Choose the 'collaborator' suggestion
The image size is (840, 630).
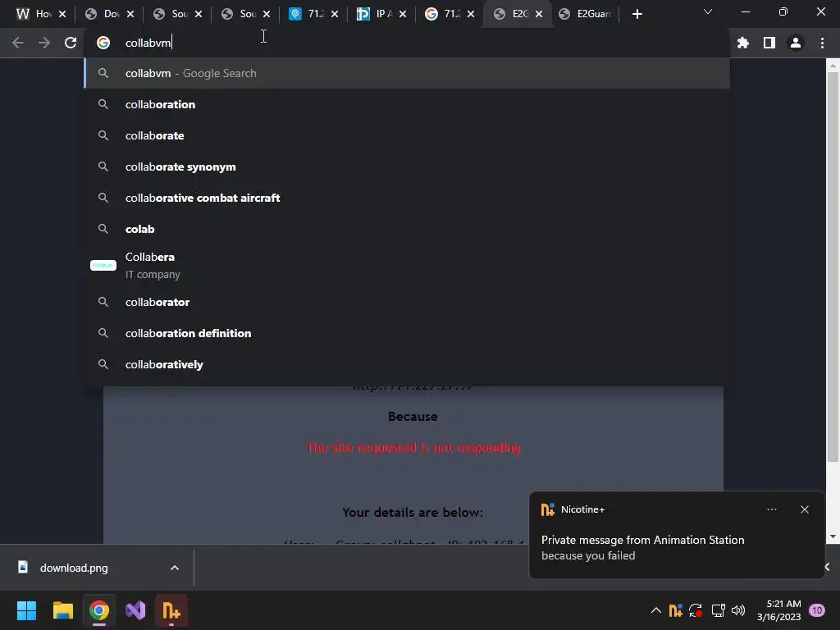click(407, 302)
